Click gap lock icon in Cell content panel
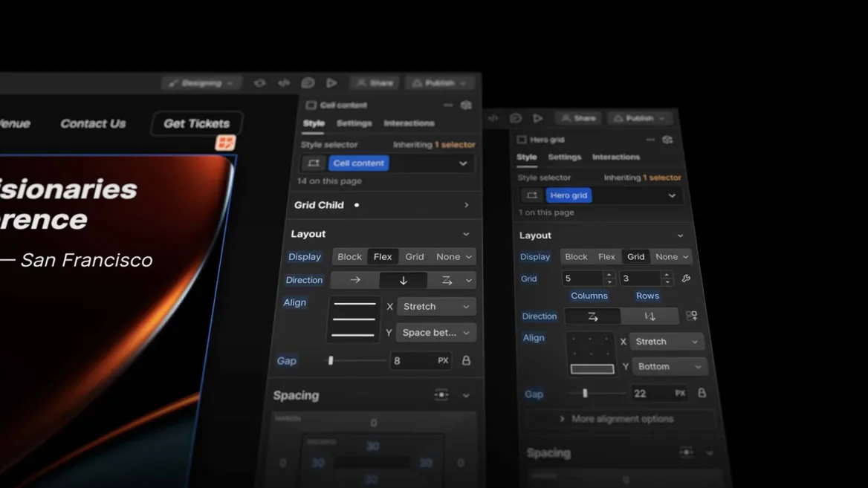868x488 pixels. point(466,361)
